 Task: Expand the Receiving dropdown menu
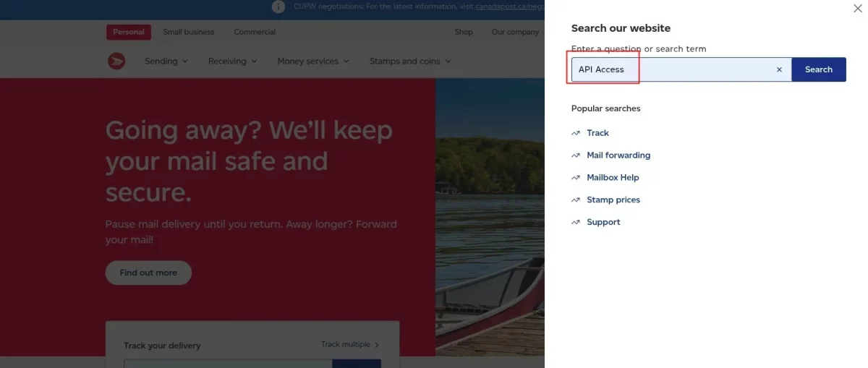click(x=232, y=61)
